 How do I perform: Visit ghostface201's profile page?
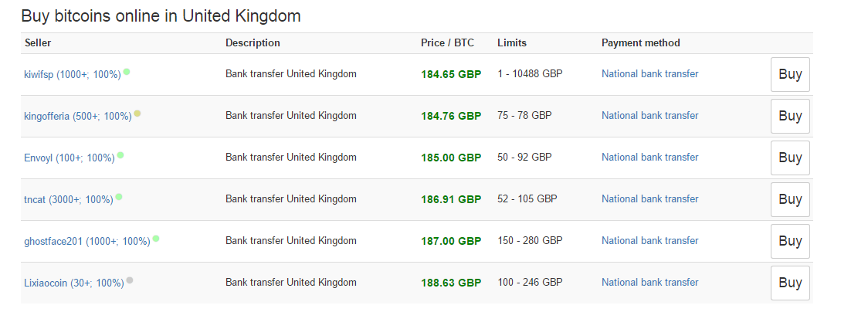pos(87,241)
